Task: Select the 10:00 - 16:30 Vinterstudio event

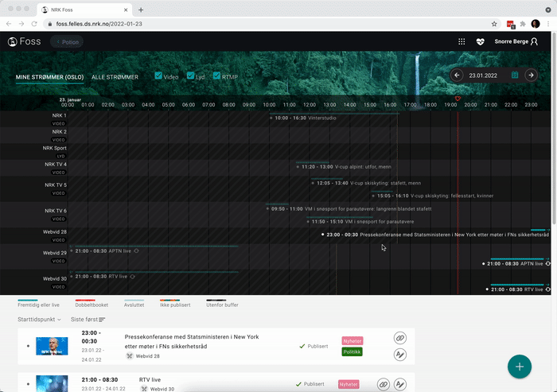Action: point(305,118)
